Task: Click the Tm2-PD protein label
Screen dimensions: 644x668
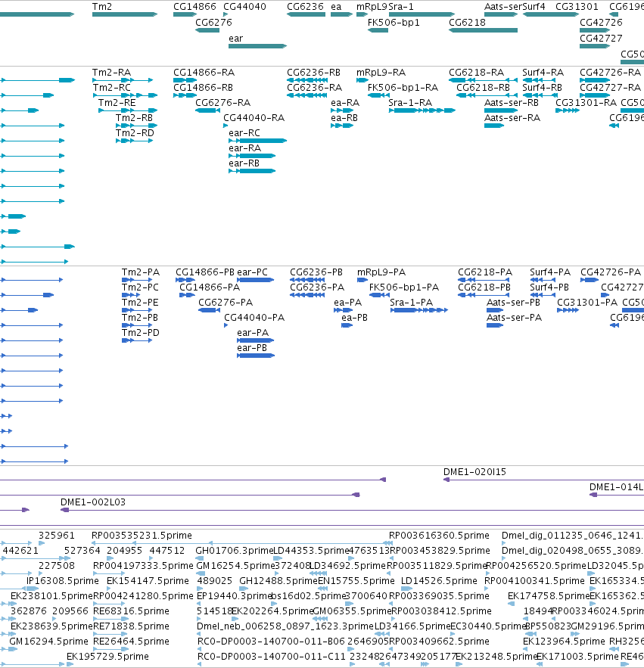Action: 141,333
